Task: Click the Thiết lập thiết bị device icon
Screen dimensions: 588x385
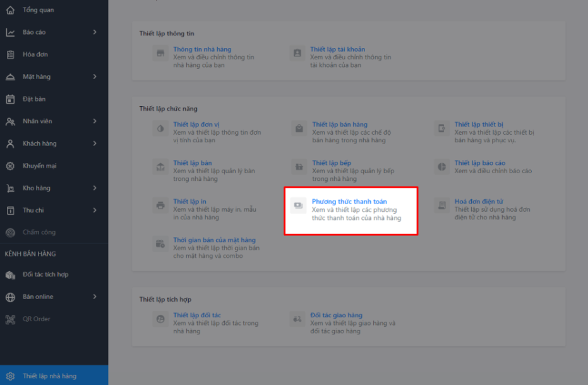Action: click(x=441, y=129)
